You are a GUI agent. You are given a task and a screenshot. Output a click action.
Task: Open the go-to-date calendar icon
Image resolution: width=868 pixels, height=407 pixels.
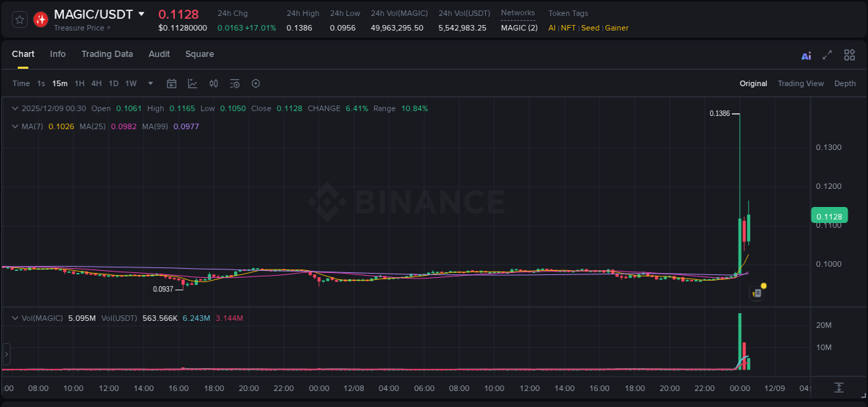(x=172, y=83)
